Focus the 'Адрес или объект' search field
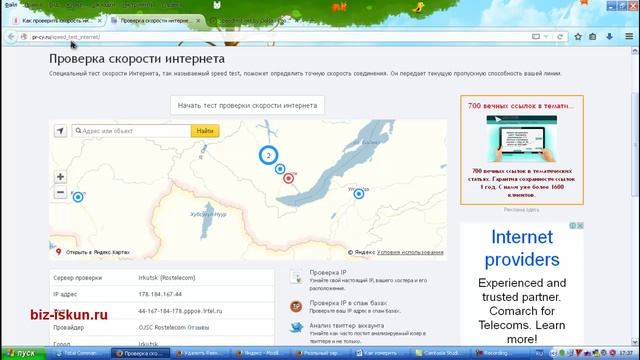 pyautogui.click(x=131, y=131)
